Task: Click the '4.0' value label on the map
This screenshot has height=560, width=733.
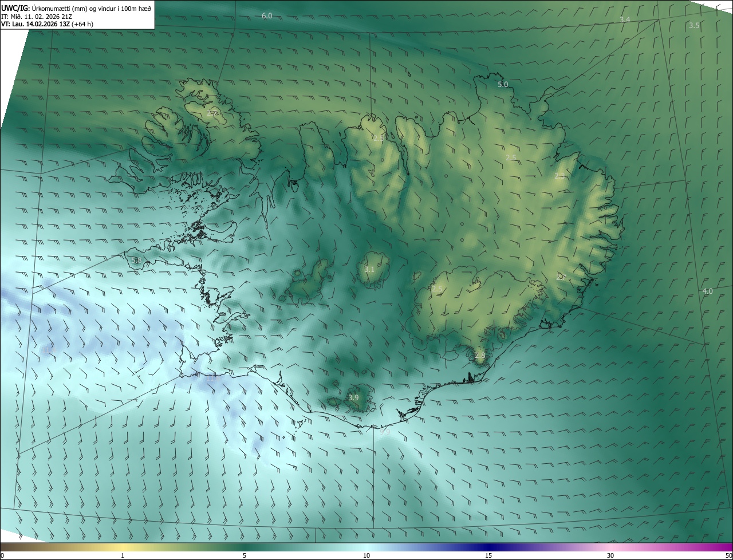Action: [708, 291]
